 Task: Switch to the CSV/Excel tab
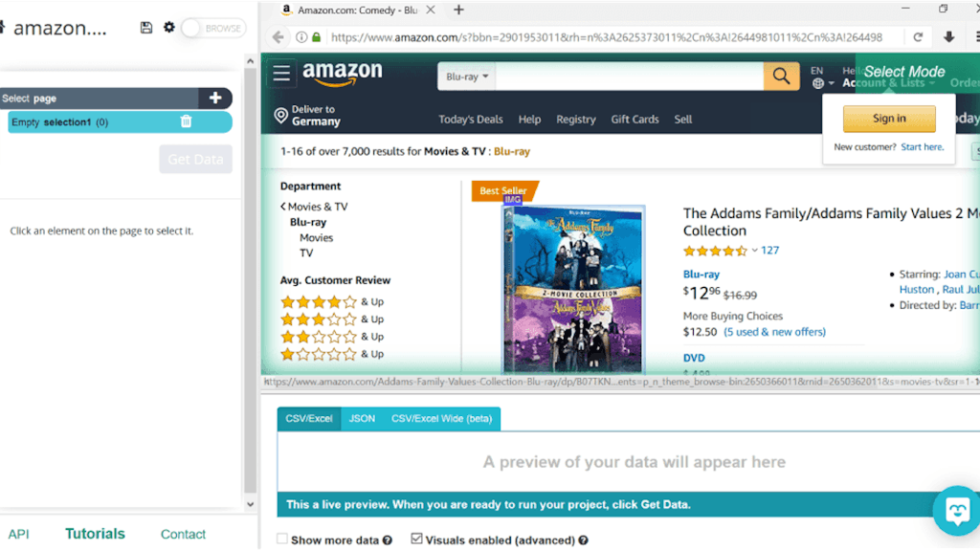(309, 419)
